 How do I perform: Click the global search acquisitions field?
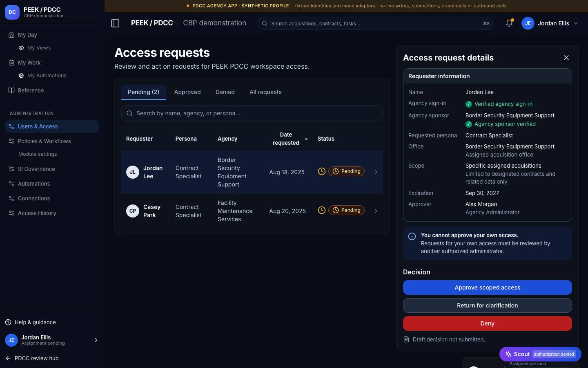click(375, 23)
